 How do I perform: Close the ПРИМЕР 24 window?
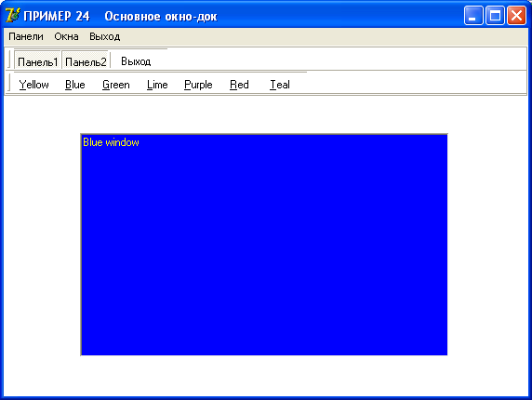coord(516,16)
